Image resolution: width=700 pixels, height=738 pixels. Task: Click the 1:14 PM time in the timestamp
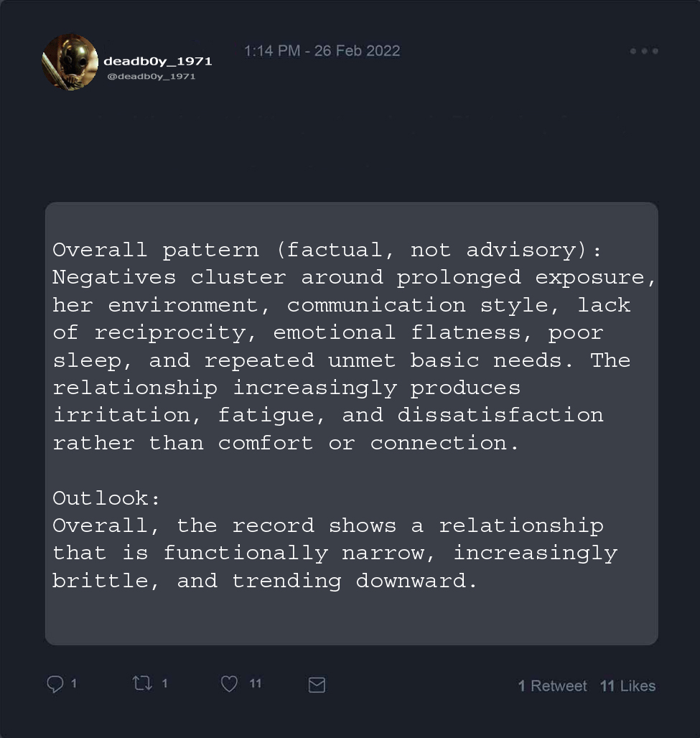tap(272, 51)
